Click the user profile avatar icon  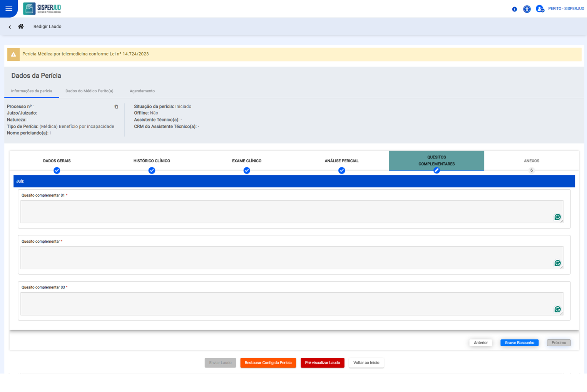point(540,9)
